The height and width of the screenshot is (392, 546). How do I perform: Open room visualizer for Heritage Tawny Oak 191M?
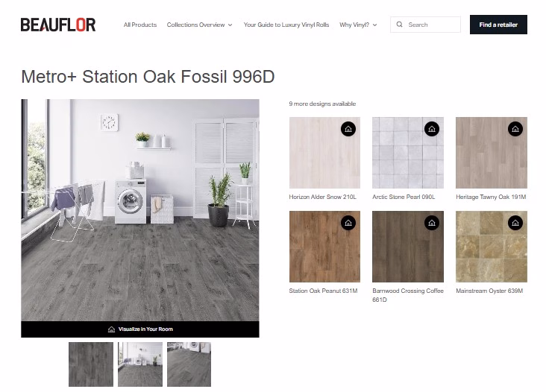click(515, 129)
